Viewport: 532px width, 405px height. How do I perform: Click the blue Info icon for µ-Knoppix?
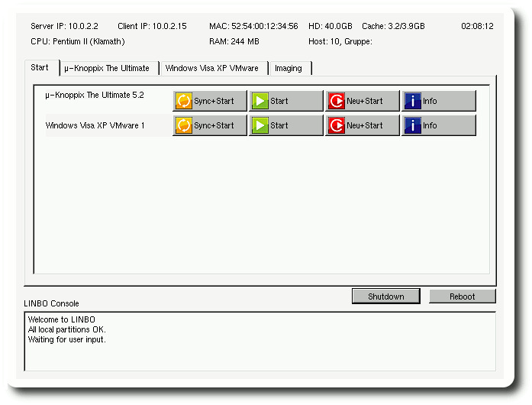[413, 101]
